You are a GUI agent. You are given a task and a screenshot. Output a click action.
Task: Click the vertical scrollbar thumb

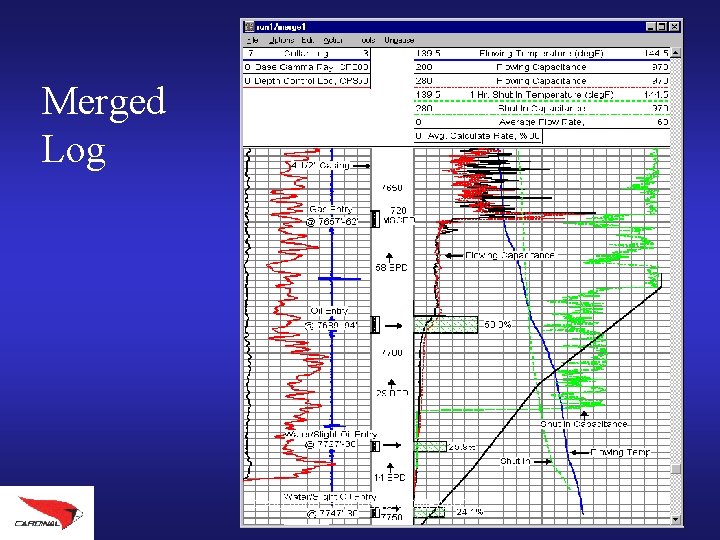pos(675,468)
